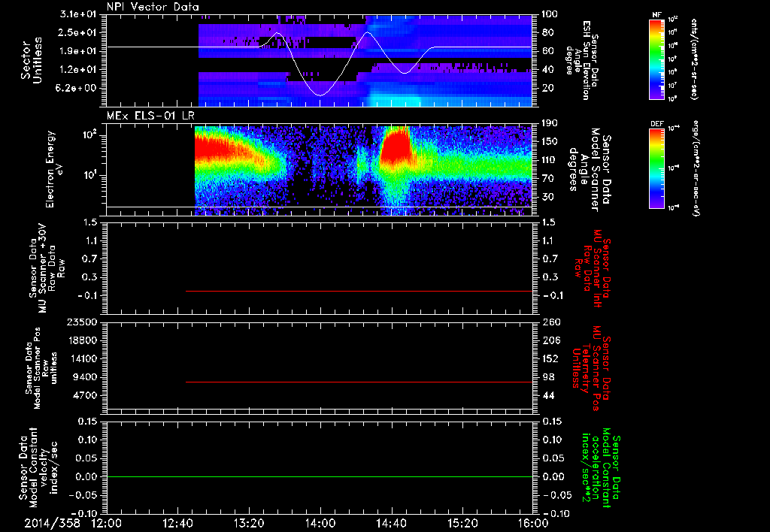770x532 pixels.
Task: Click the 14:40 time tick label
Action: (391, 524)
